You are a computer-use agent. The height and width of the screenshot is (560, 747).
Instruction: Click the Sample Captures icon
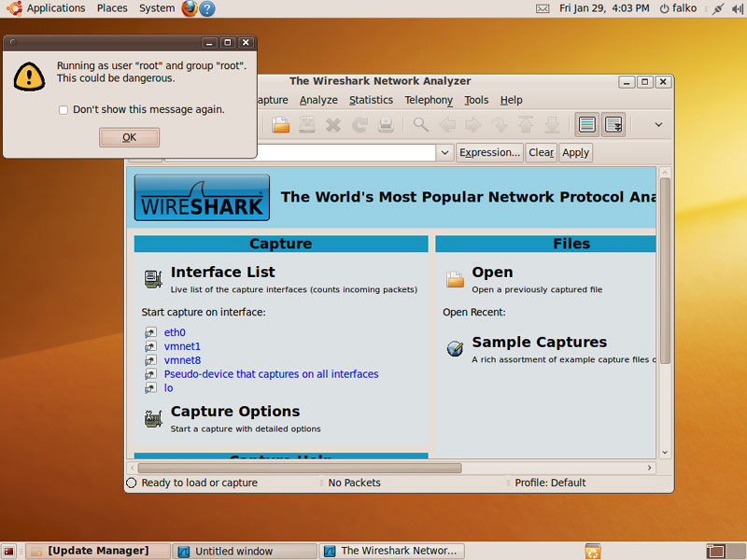(455, 348)
